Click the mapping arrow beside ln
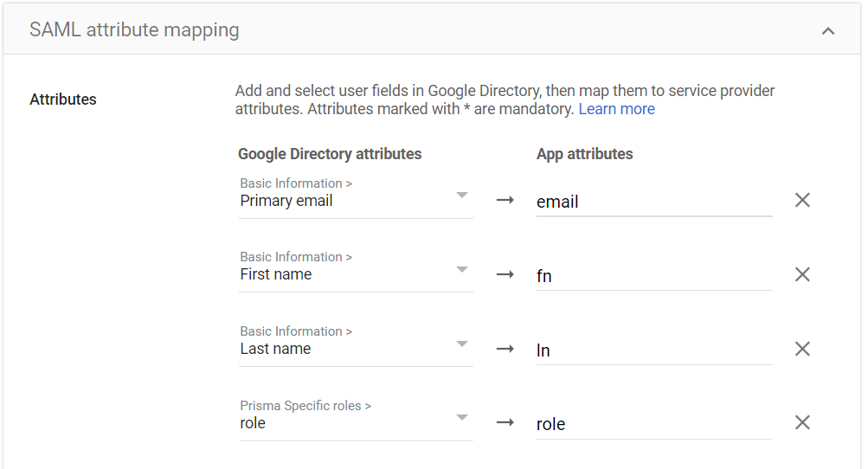This screenshot has height=469, width=868. coord(505,350)
